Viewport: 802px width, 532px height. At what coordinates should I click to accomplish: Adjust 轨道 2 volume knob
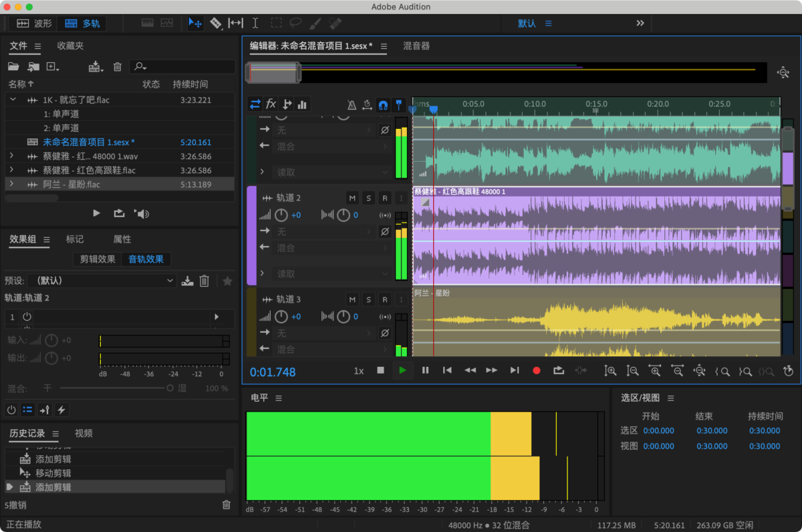click(281, 215)
